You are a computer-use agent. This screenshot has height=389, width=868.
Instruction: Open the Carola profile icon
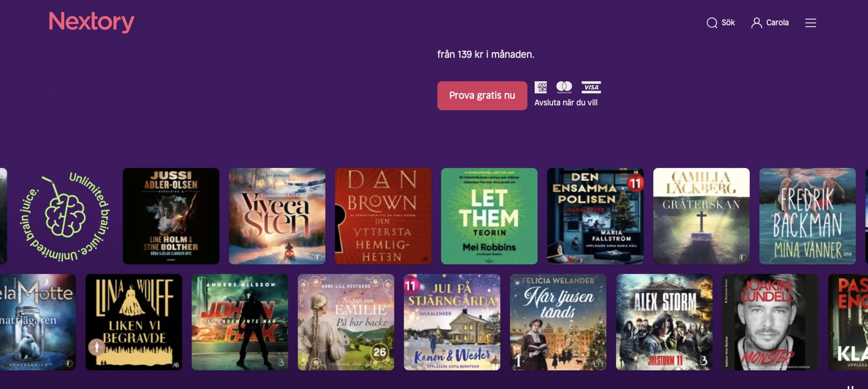[756, 23]
